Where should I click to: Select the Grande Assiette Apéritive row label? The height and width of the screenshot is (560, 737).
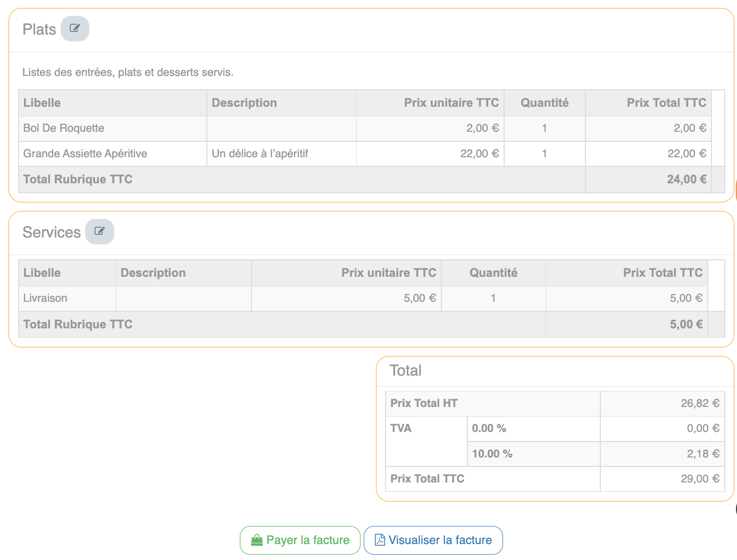[x=85, y=154]
